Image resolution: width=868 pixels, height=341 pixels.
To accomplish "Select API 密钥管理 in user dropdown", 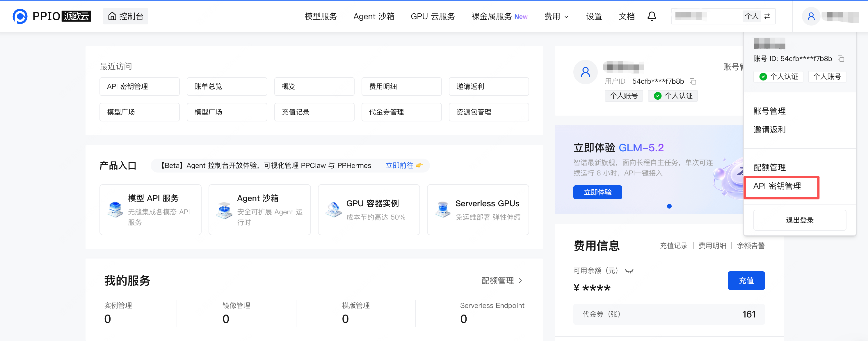I will [777, 186].
